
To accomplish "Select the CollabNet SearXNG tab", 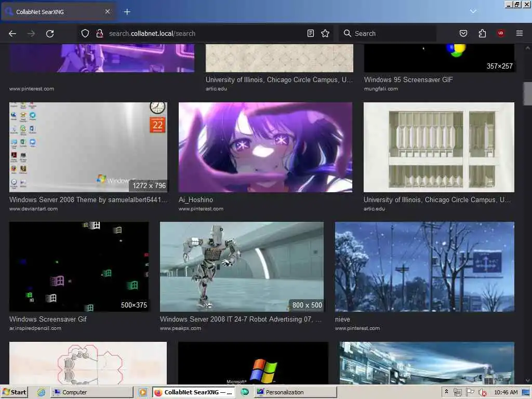I will [x=58, y=12].
